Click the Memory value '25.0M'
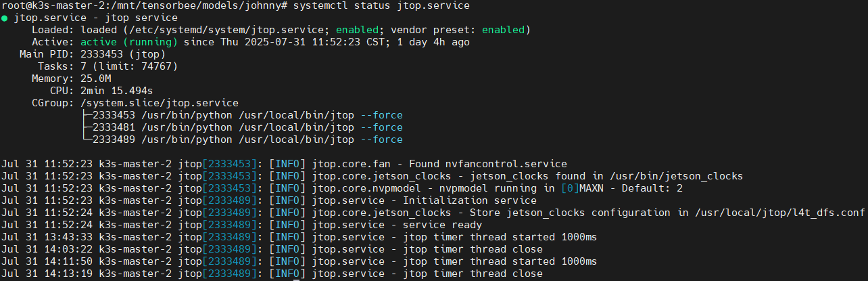Image resolution: width=868 pixels, height=281 pixels. (95, 79)
